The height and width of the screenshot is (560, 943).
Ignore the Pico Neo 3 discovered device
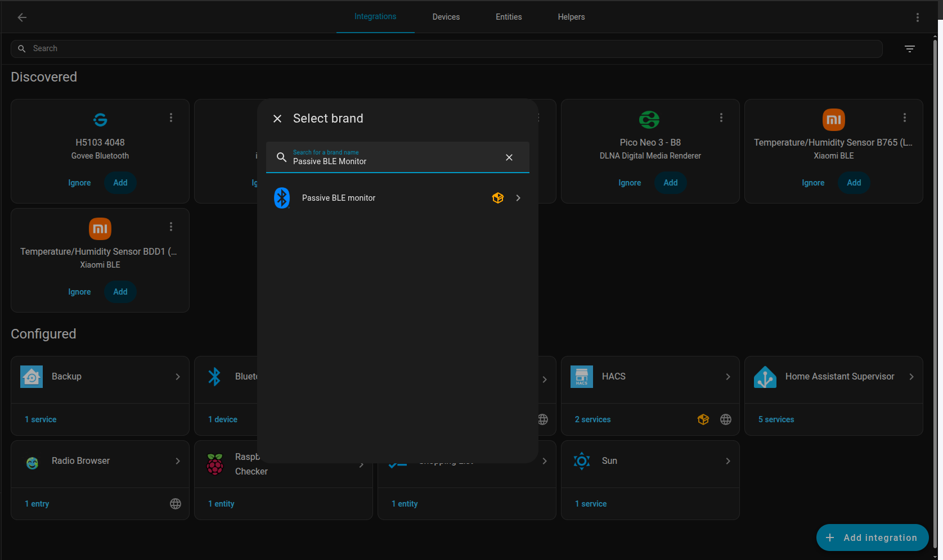[x=630, y=183]
